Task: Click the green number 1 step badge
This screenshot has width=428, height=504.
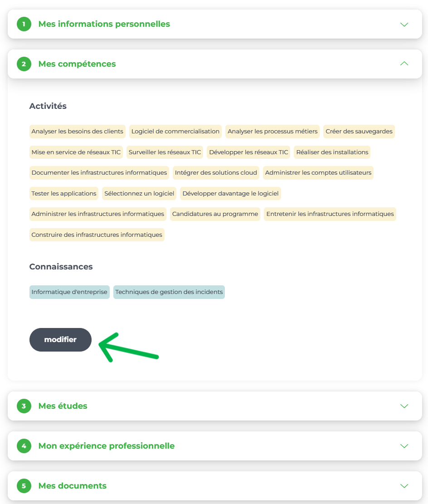Action: click(24, 24)
